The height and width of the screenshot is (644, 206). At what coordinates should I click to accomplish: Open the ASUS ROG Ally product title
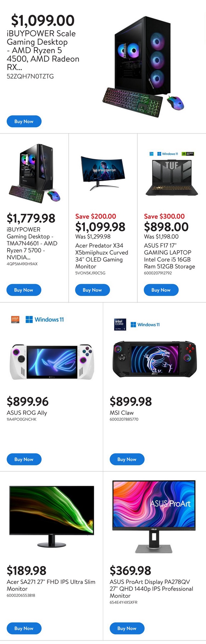27,413
